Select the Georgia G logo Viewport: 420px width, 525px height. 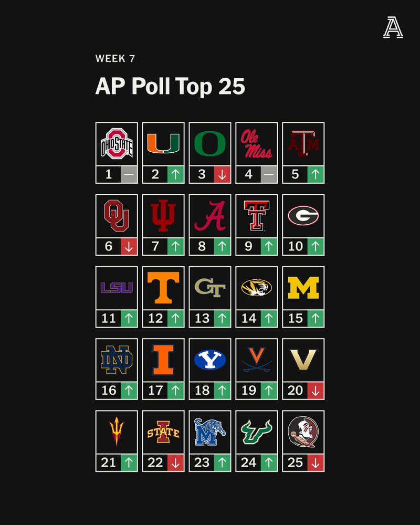303,216
